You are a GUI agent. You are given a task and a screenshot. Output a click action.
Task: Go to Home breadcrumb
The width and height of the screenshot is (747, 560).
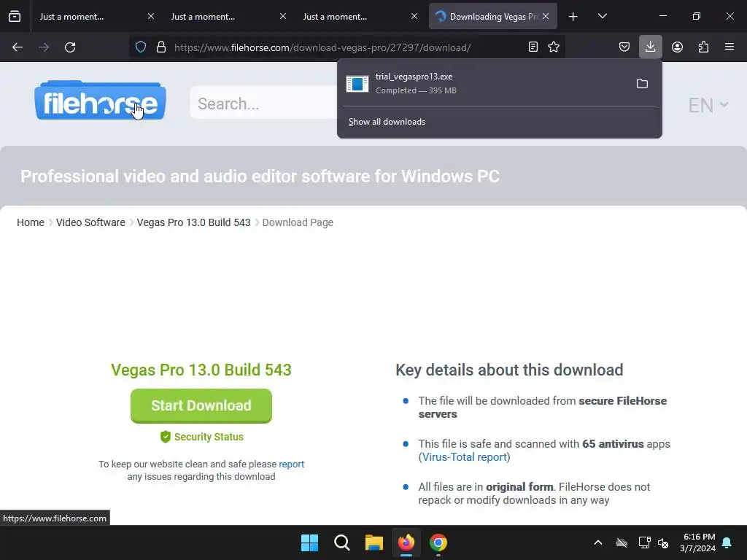tap(31, 222)
